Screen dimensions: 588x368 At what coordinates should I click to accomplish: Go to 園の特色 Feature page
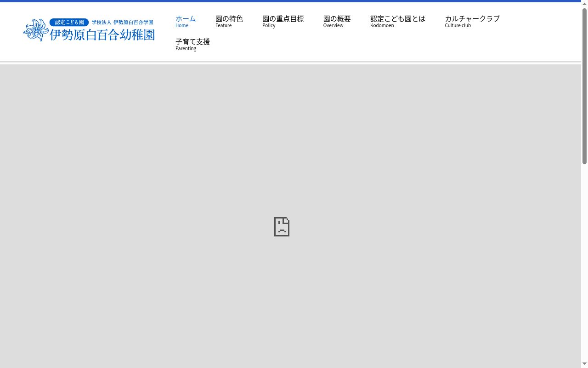[229, 21]
